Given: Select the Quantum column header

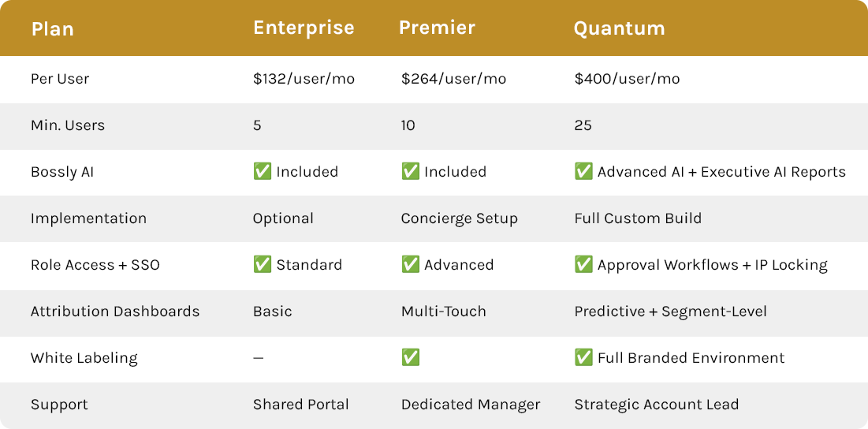Looking at the screenshot, I should click(x=620, y=28).
